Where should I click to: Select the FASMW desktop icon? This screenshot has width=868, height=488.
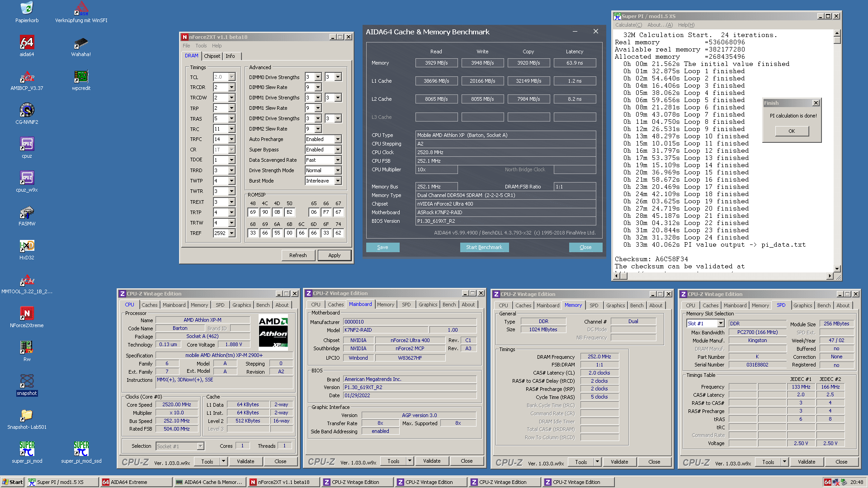[27, 216]
